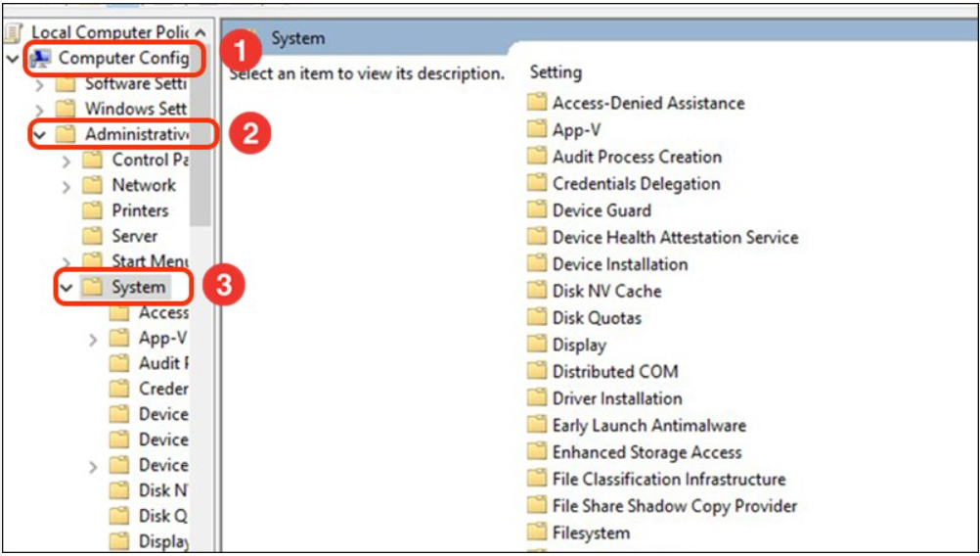Select the System node in the tree
This screenshot has height=556, width=980.
coord(125,288)
